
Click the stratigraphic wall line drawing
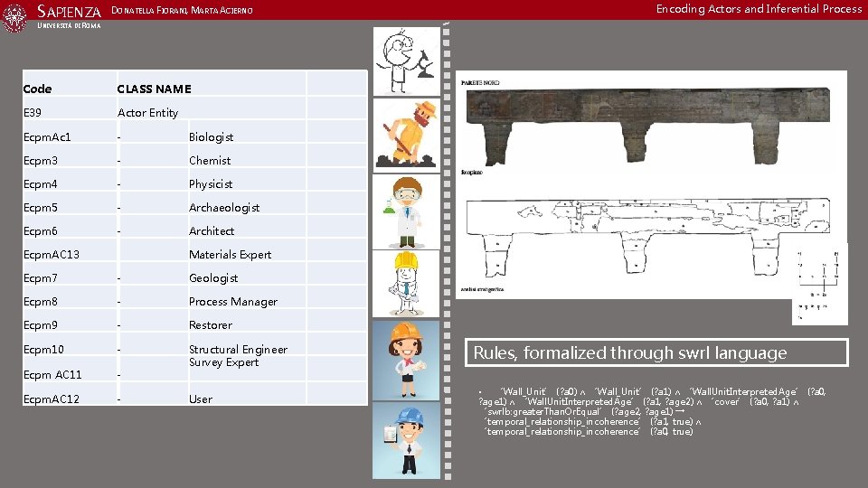648,236
